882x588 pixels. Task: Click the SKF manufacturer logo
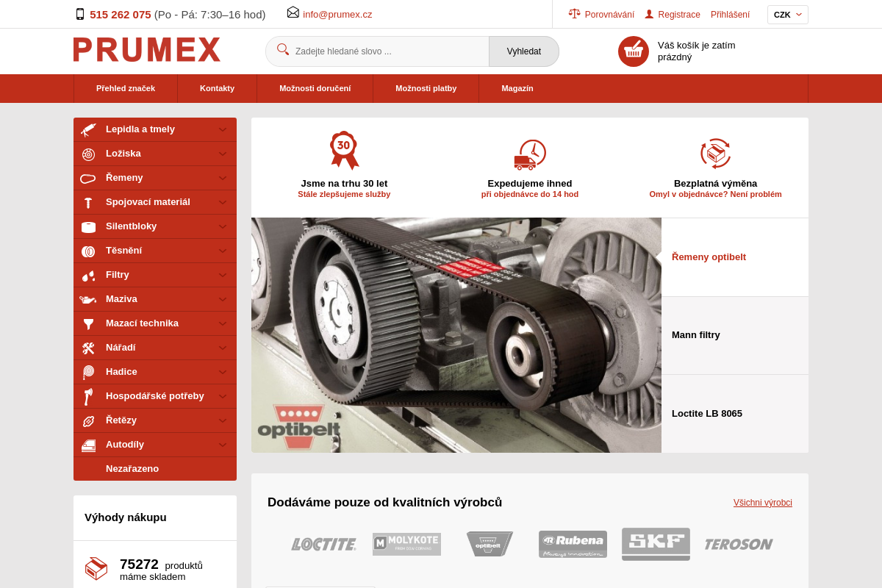pos(656,544)
